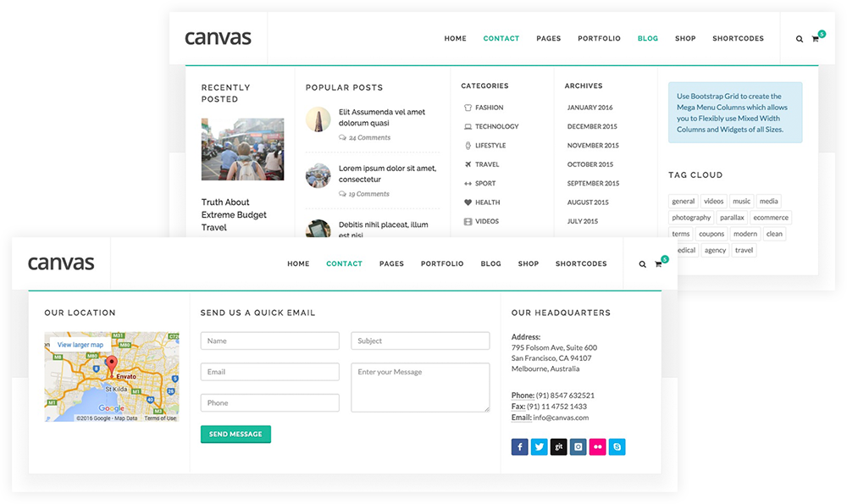This screenshot has width=847, height=504.
Task: Open the Technology category link
Action: 496,127
